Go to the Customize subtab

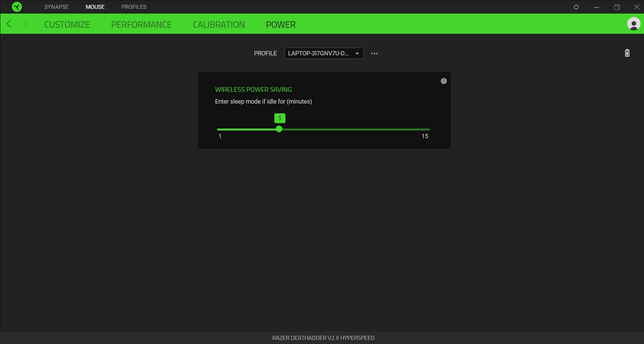point(67,24)
